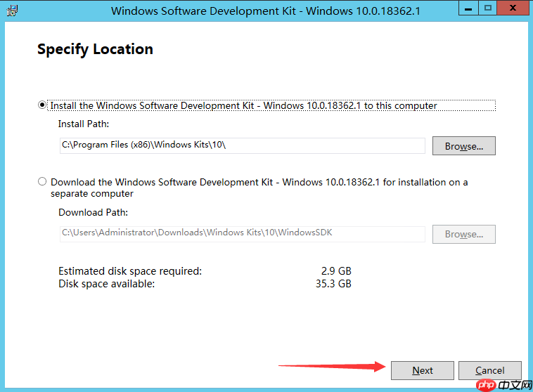
Task: Click the installer icon in the title bar
Action: click(x=12, y=11)
